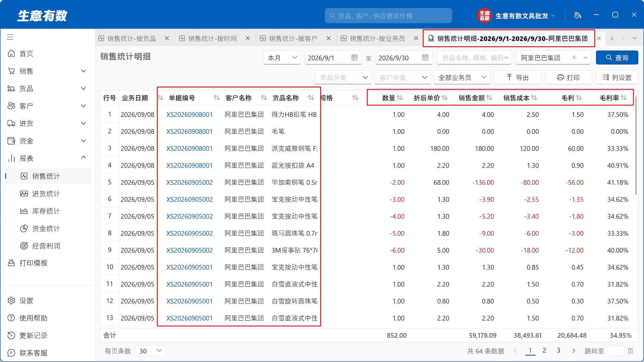Switch to 销售统计-按货品 tab
Viewport: 644px width, 362px height.
[131, 39]
